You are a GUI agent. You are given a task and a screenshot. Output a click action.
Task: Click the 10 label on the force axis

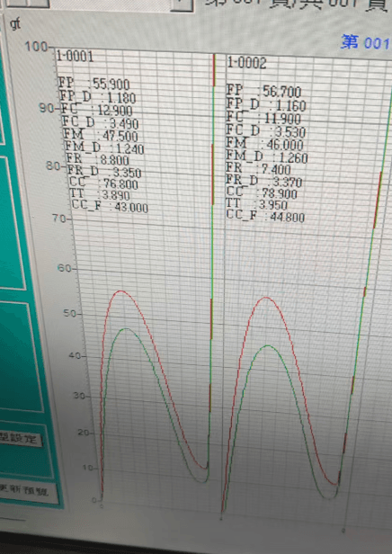click(x=87, y=468)
